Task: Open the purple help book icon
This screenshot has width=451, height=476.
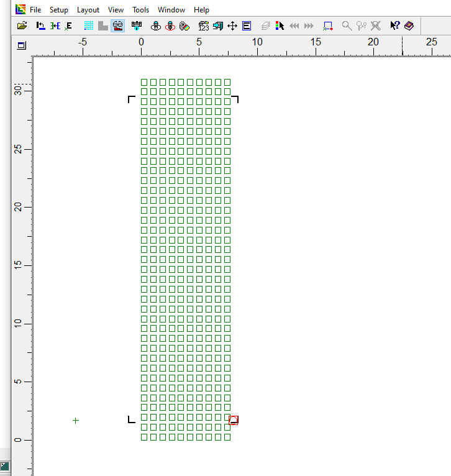Action: point(409,26)
